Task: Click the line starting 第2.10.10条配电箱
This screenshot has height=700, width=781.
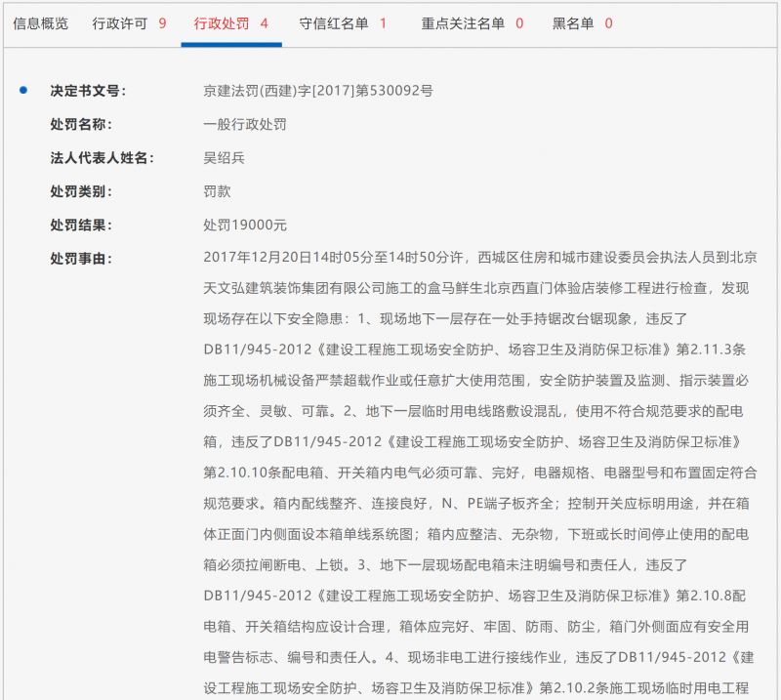Action: pos(480,473)
